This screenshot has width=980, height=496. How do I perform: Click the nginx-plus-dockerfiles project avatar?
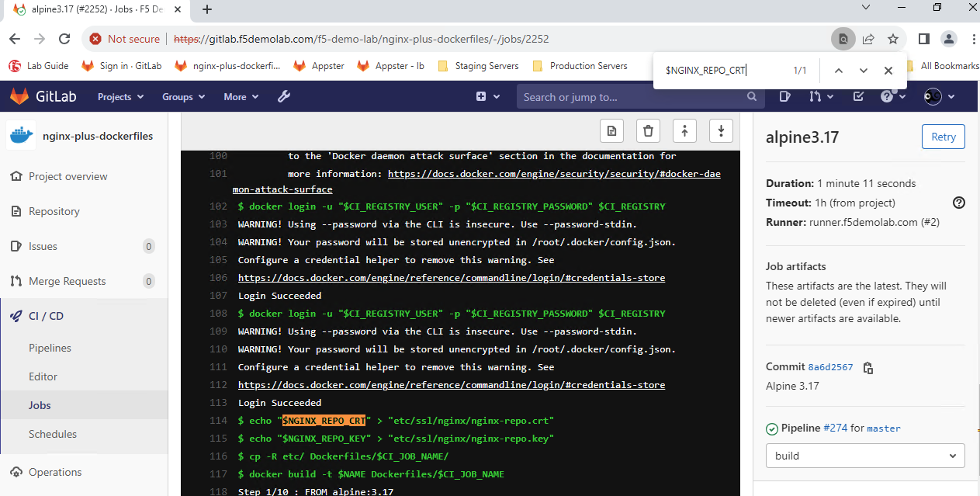[21, 136]
